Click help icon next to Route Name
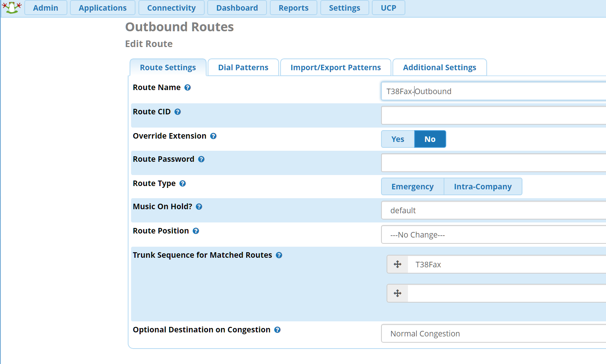This screenshot has width=606, height=364. tap(187, 88)
